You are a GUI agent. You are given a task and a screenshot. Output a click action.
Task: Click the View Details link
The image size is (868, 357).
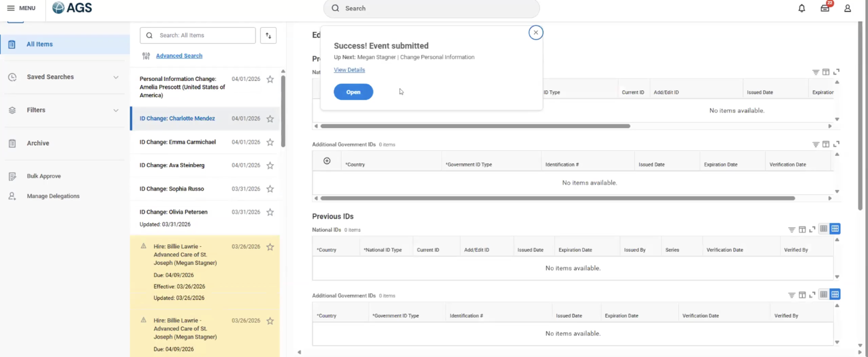(349, 70)
